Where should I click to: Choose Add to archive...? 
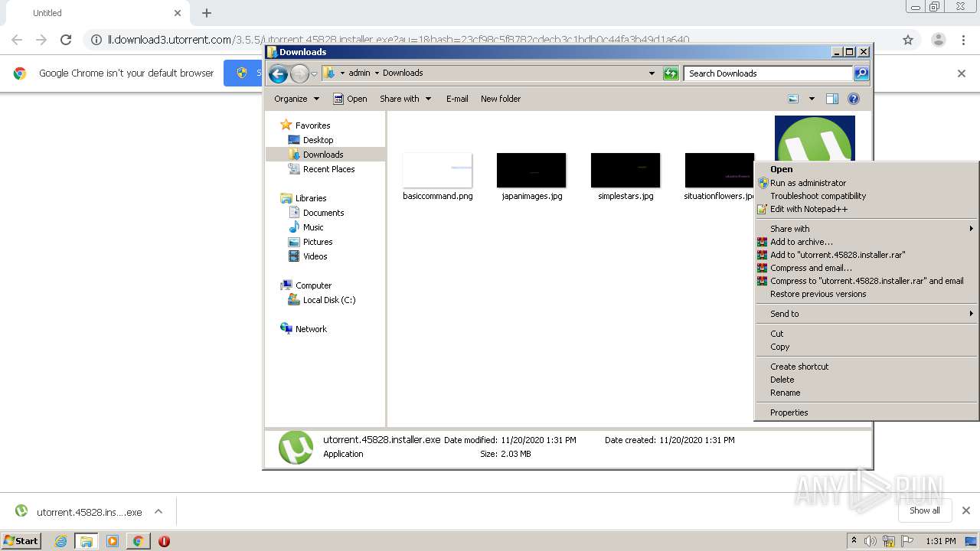pos(866,242)
